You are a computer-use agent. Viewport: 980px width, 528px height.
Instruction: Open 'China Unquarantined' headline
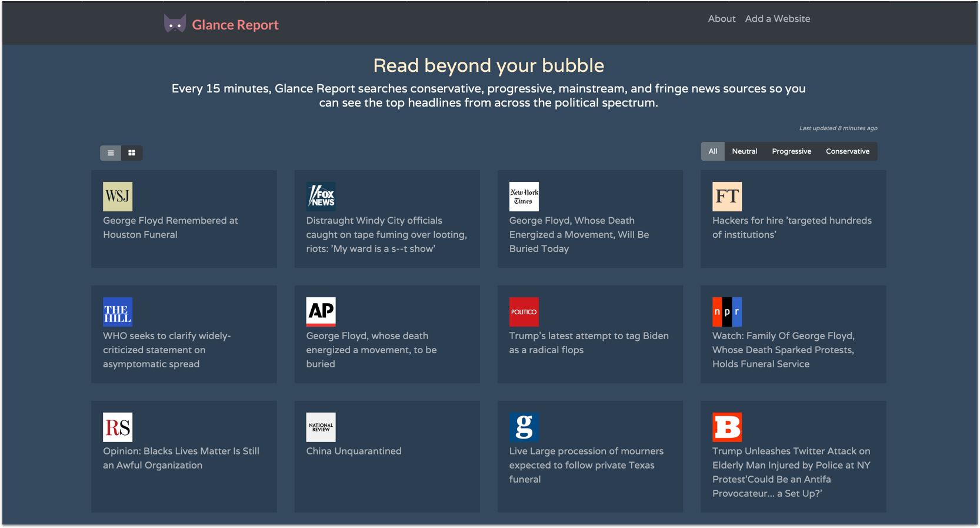(x=354, y=451)
